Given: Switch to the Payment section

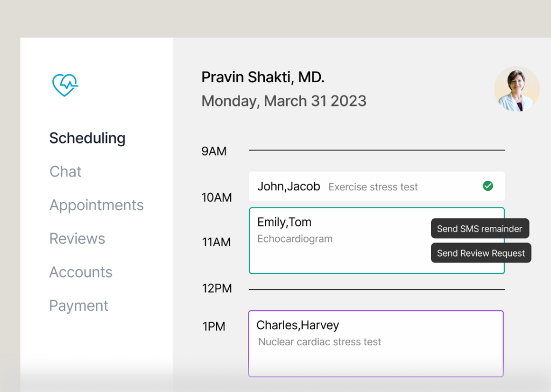Looking at the screenshot, I should point(79,305).
